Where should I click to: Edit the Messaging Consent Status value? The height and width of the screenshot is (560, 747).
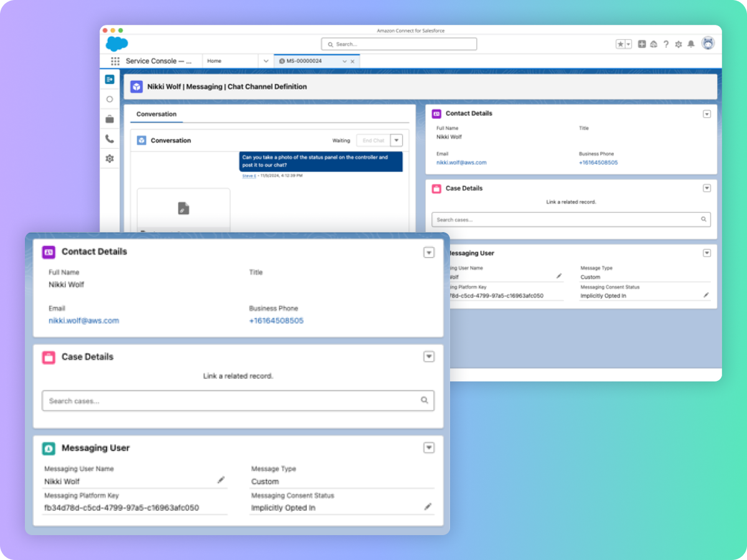pyautogui.click(x=428, y=507)
